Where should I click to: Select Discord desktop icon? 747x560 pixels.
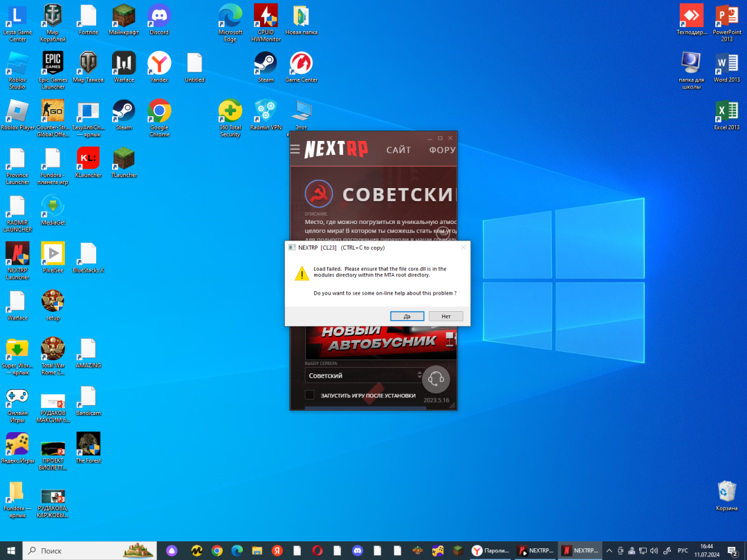point(159,19)
